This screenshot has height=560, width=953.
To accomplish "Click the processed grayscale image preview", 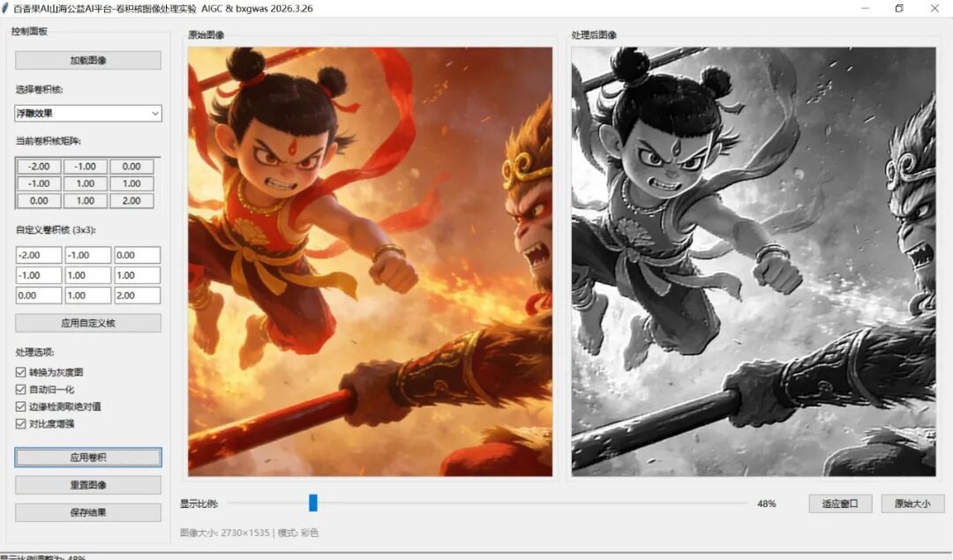I will click(754, 261).
